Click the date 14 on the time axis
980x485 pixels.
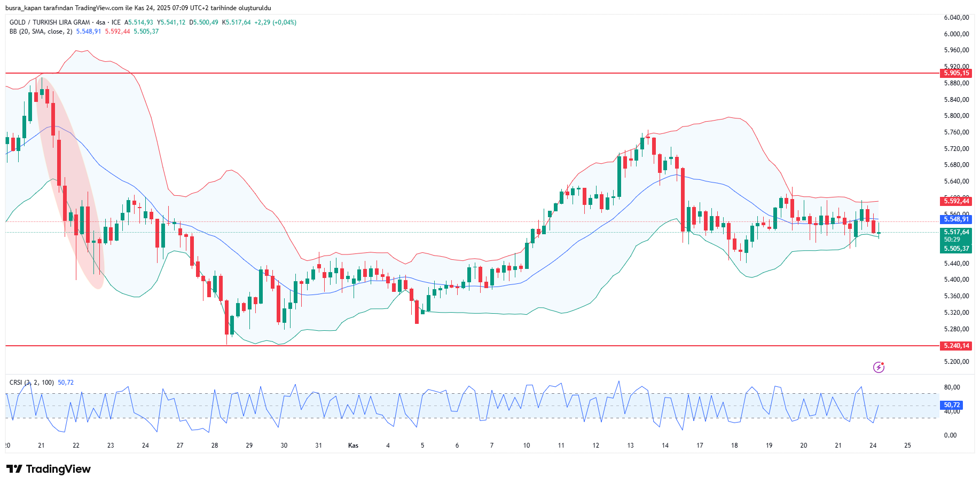click(665, 446)
